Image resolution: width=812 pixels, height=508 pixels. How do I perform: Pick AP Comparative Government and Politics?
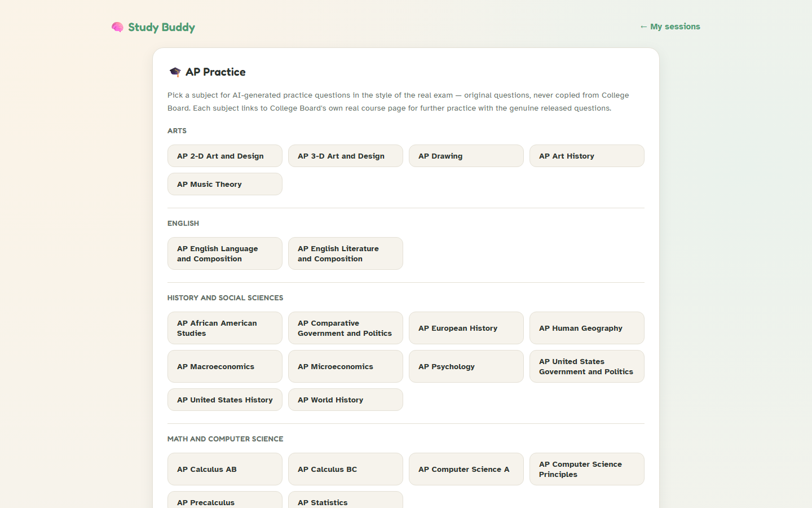pyautogui.click(x=346, y=328)
